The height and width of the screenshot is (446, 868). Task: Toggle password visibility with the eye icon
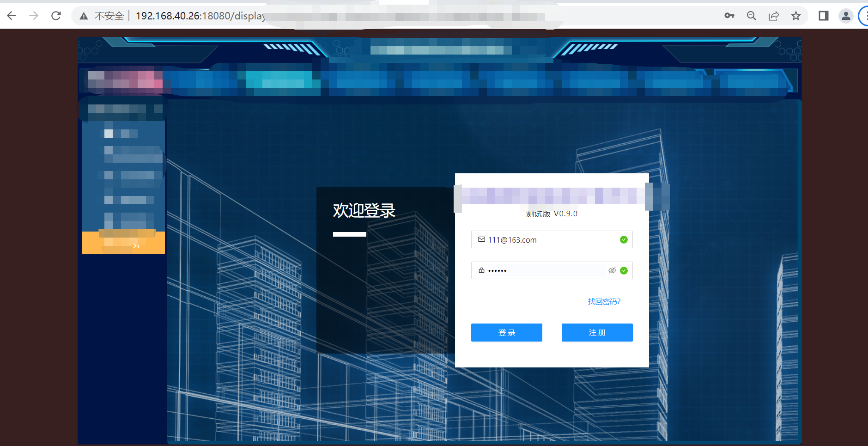(612, 270)
